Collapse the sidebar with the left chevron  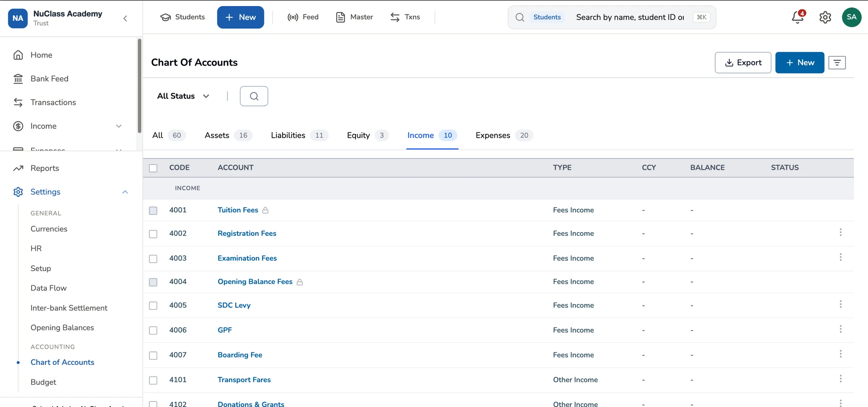125,18
